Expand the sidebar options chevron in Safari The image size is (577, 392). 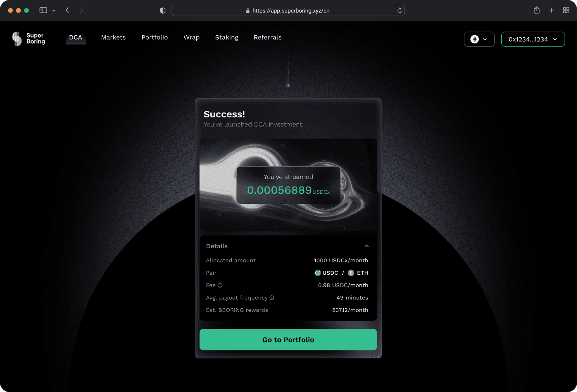coord(54,11)
